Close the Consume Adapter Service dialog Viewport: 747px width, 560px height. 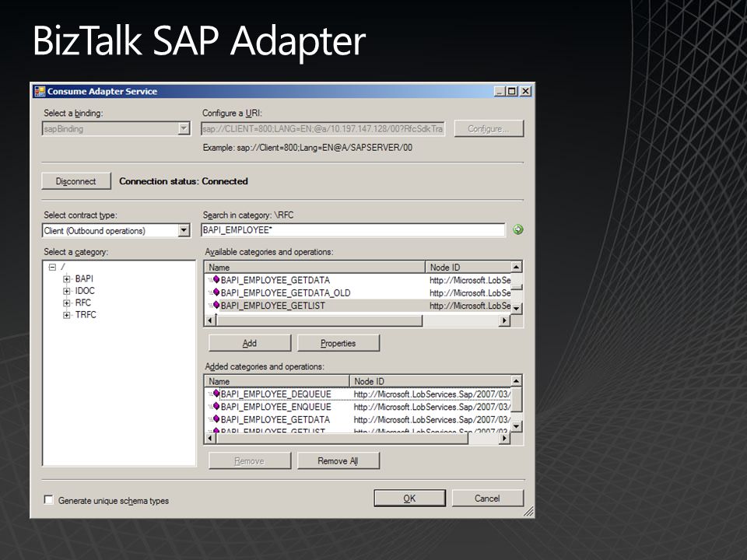(525, 91)
